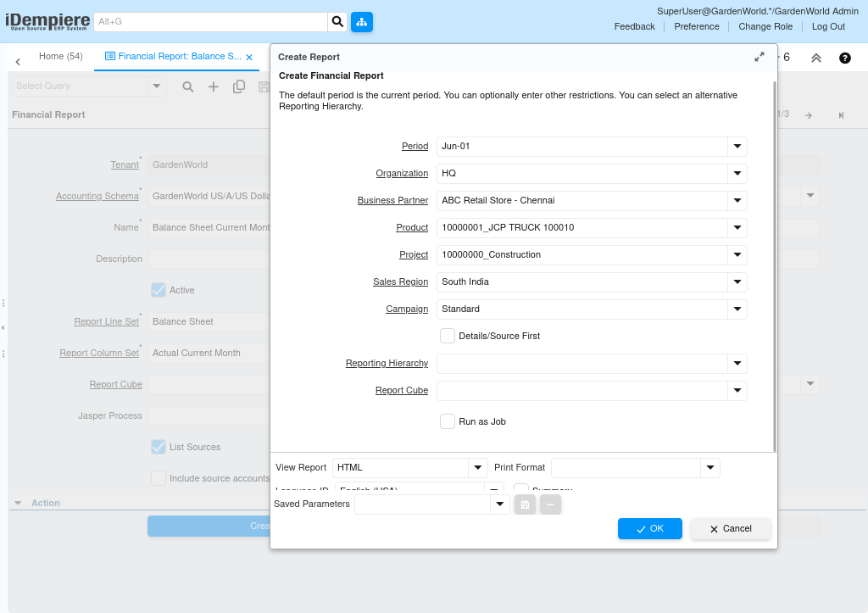Delete saved parameters minus button
This screenshot has height=613, width=868.
click(x=550, y=504)
